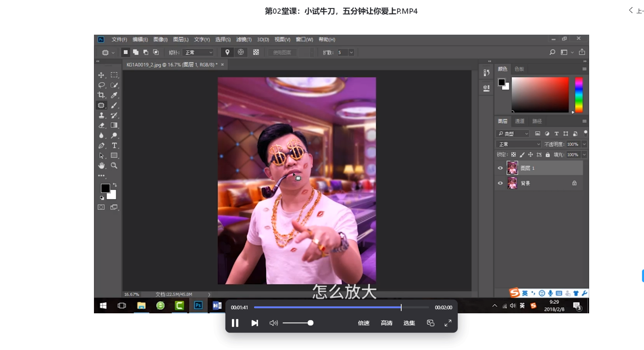
Task: Choose the Crop tool
Action: pos(101,95)
